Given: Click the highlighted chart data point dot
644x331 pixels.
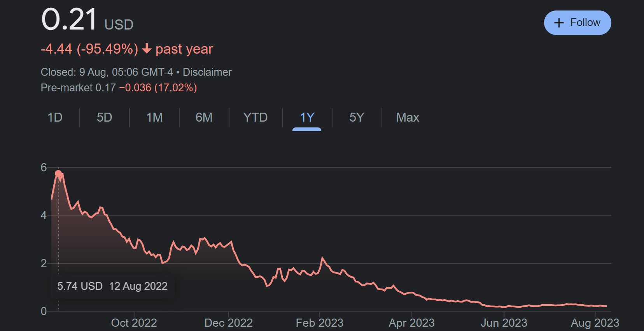Looking at the screenshot, I should click(58, 174).
